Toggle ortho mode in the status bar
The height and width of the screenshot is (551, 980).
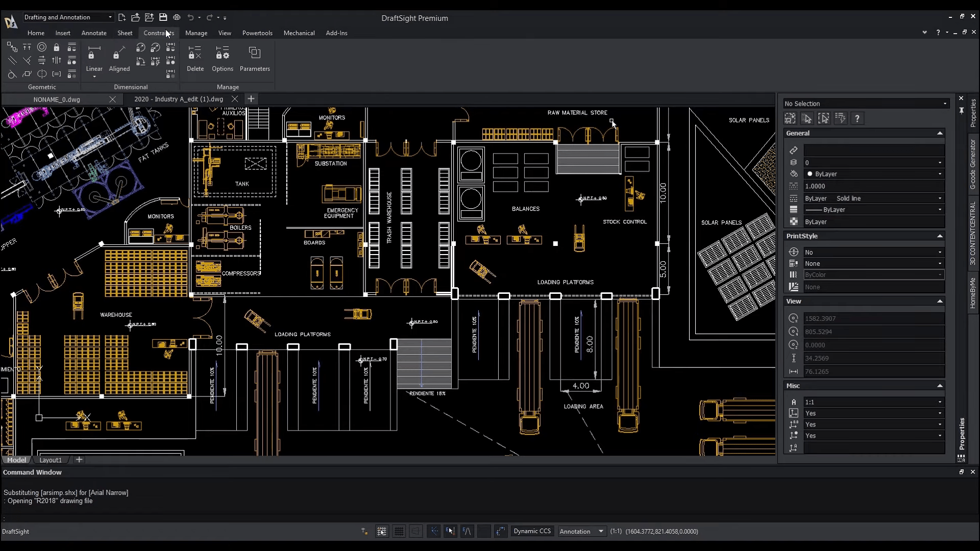[x=416, y=531]
